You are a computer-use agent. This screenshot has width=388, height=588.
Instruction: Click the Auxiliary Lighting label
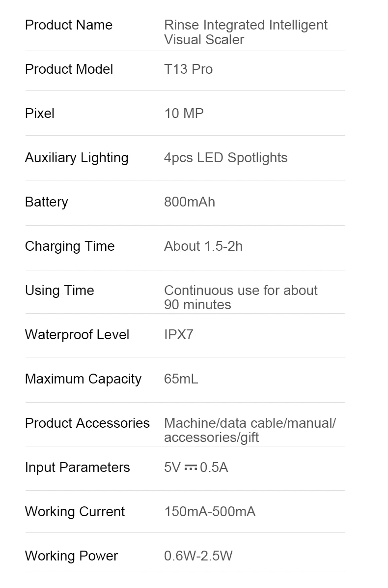click(x=77, y=158)
